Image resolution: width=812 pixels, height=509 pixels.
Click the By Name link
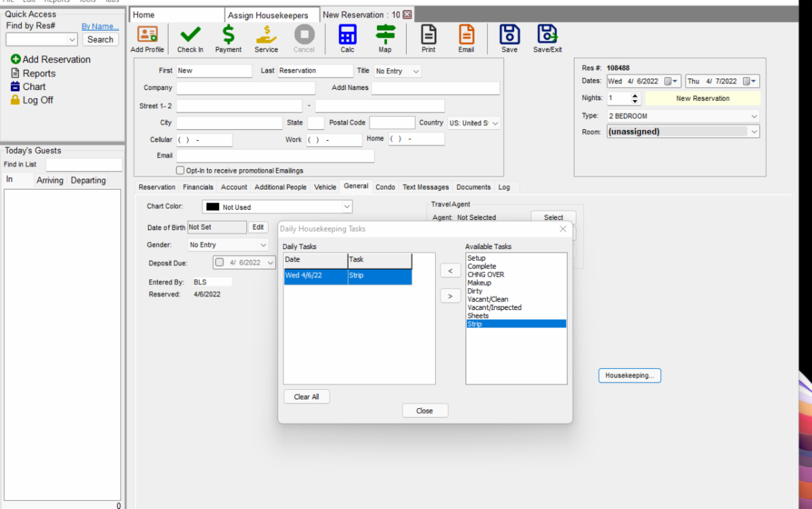[x=99, y=26]
